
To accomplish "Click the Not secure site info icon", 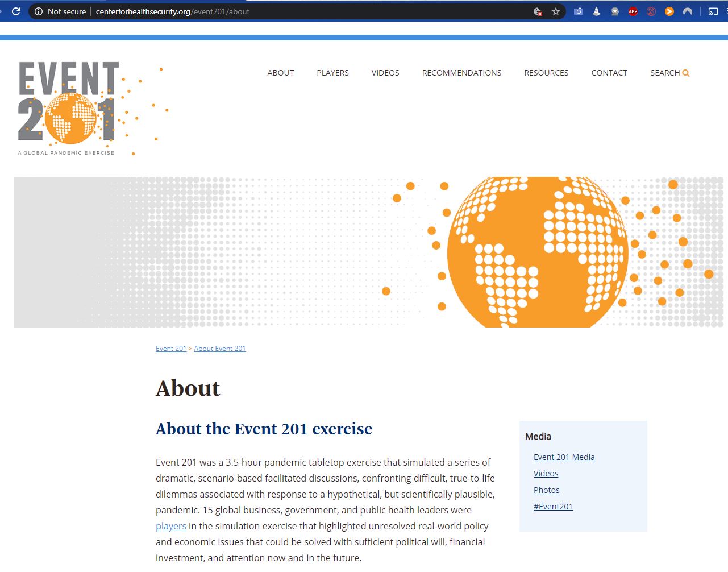I will click(39, 11).
